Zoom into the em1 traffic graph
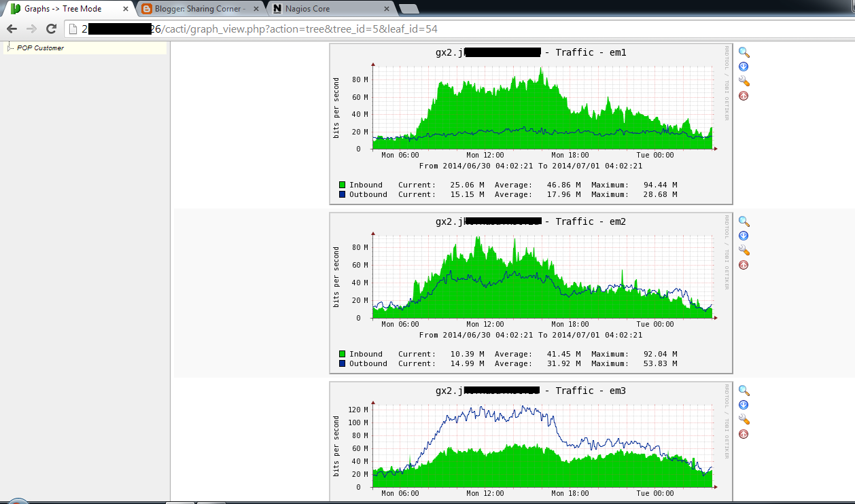This screenshot has height=504, width=855. click(x=743, y=52)
